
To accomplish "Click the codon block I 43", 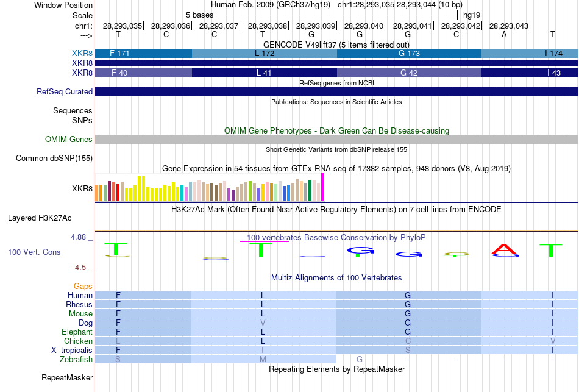I will coord(530,73).
